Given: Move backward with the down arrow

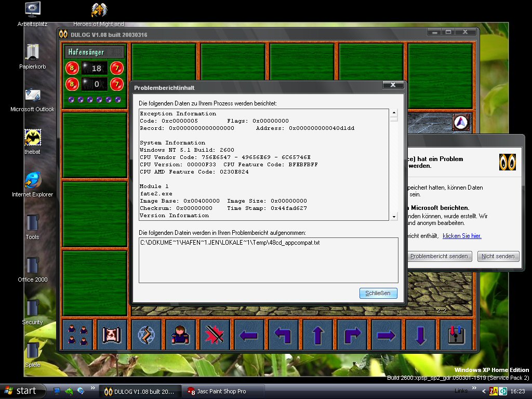Looking at the screenshot, I should point(421,335).
